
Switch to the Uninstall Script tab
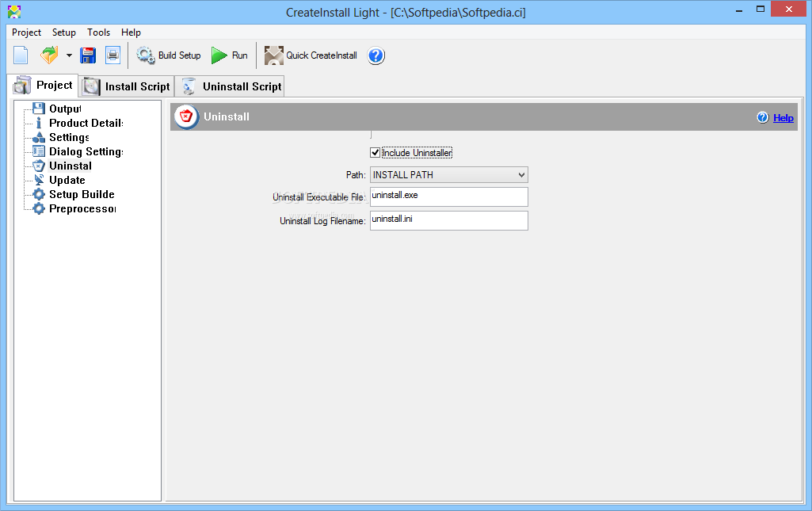[x=230, y=86]
